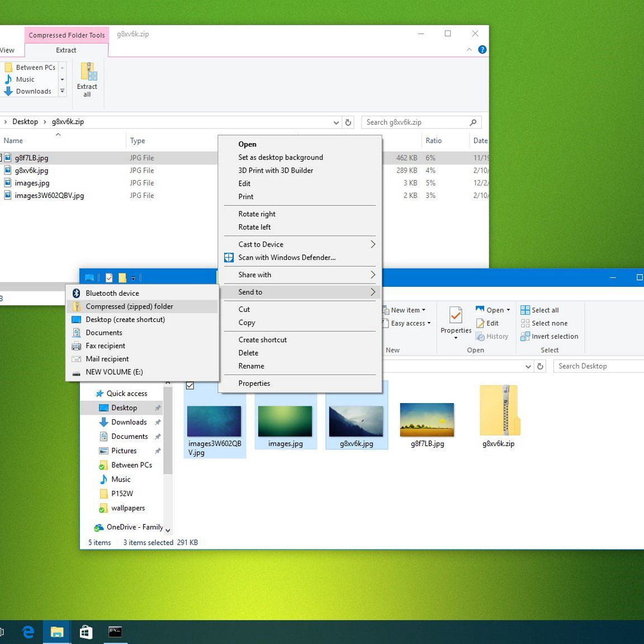Select the g8f7LB.jpg thumbnail
644x644 pixels.
[427, 420]
